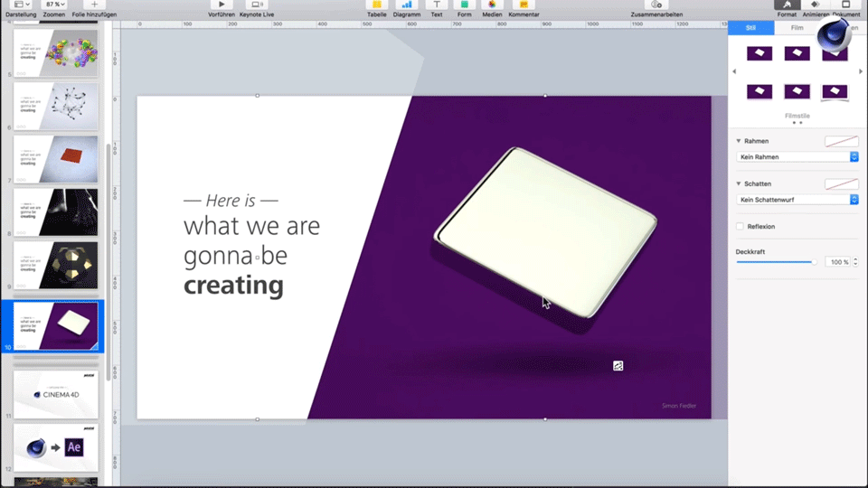Enable the Reflexion checkbox
The height and width of the screenshot is (488, 868).
pos(741,226)
